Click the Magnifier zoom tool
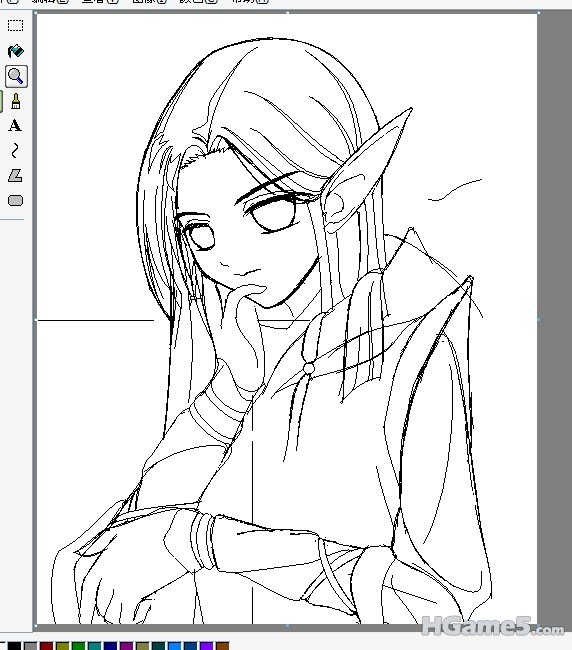The width and height of the screenshot is (572, 650). [x=16, y=76]
